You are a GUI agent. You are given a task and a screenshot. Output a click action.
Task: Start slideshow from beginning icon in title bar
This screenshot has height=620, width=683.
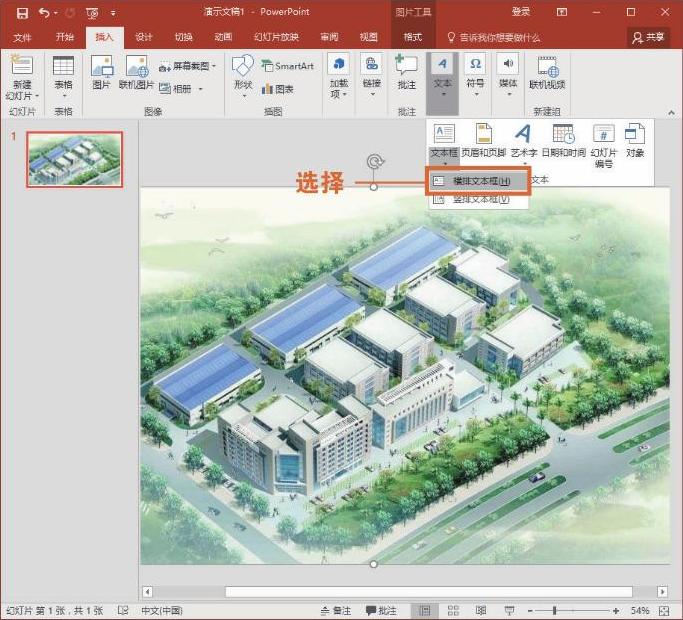pyautogui.click(x=92, y=14)
